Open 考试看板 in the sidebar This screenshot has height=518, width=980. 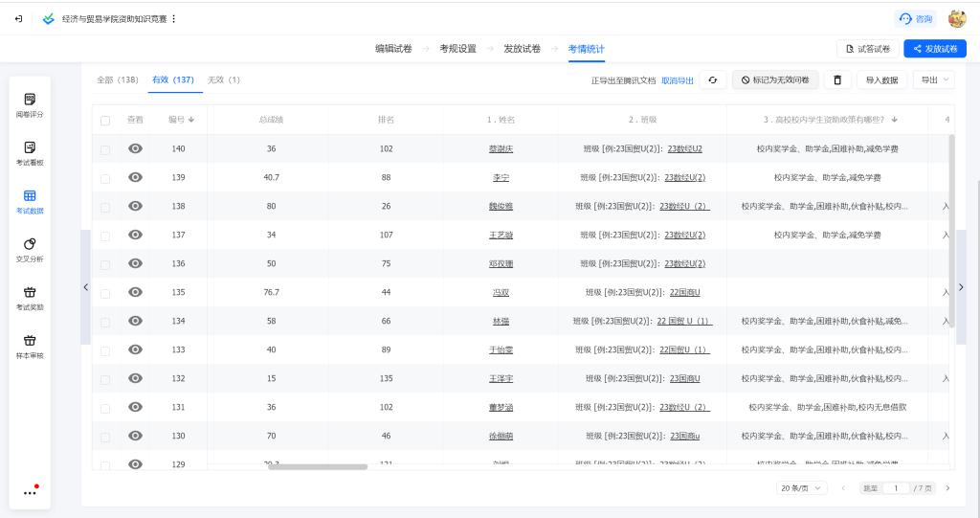pyautogui.click(x=30, y=153)
